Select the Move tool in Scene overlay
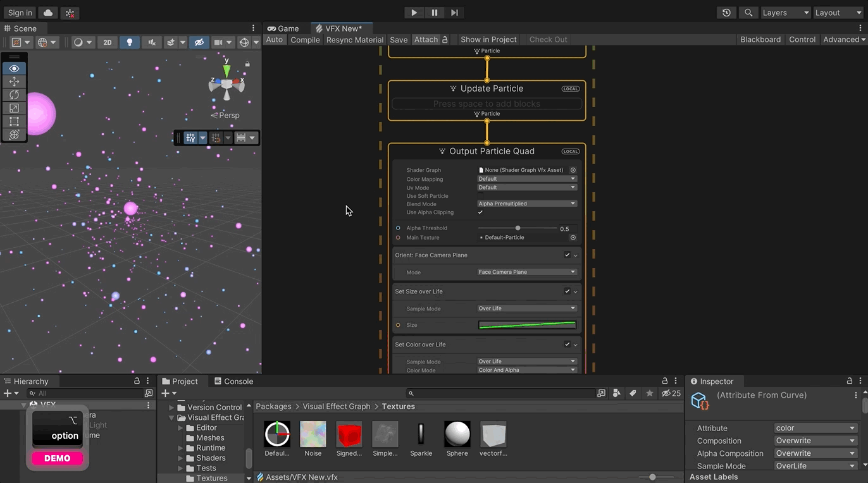This screenshot has width=868, height=483. coord(14,82)
